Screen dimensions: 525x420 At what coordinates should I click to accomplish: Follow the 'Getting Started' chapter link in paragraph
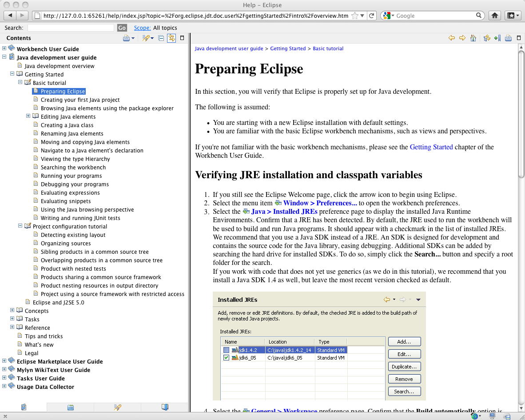[x=431, y=147]
